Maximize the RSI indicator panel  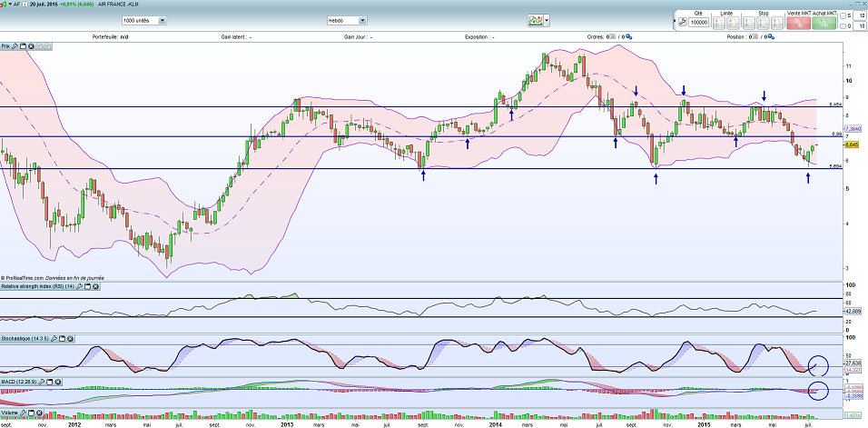(87, 286)
